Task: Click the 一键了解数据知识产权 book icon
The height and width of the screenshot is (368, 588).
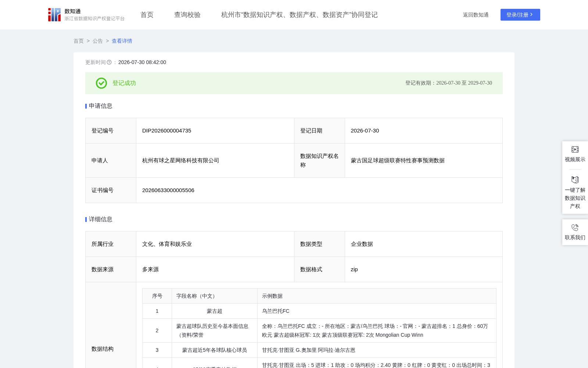Action: pyautogui.click(x=575, y=180)
